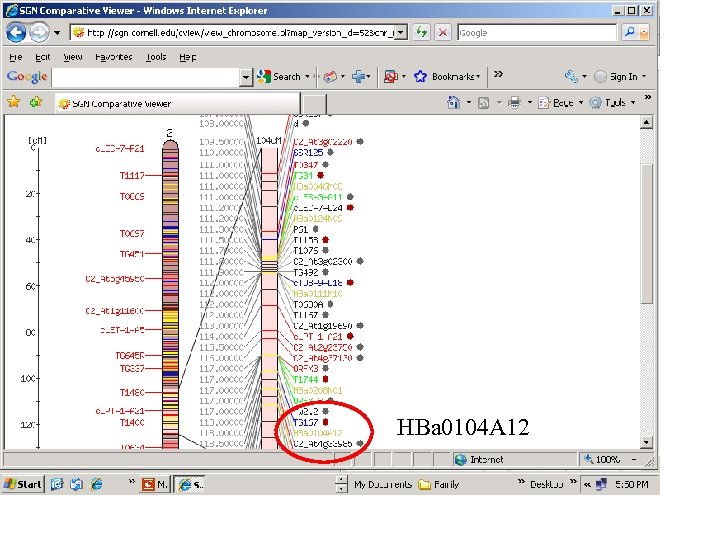Click the Family folder on taskbar
This screenshot has height=540, width=720.
(x=439, y=484)
